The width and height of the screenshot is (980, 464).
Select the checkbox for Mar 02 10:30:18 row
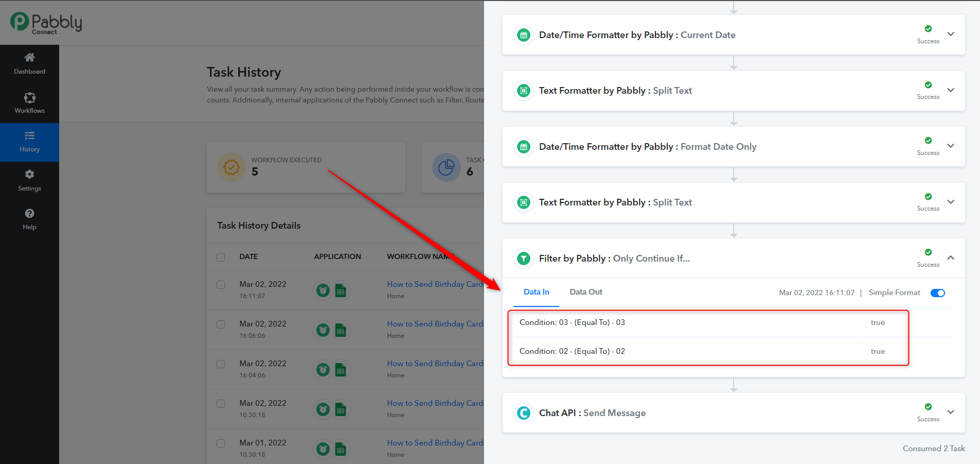[221, 404]
